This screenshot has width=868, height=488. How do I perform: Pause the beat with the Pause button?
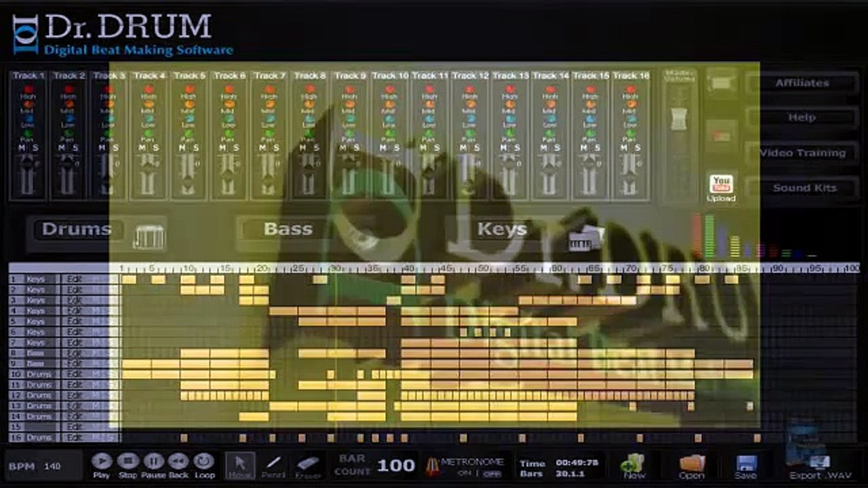pyautogui.click(x=153, y=462)
